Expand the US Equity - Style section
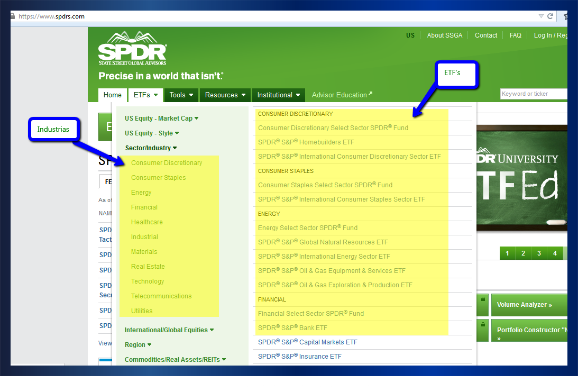578x392 pixels. point(177,133)
